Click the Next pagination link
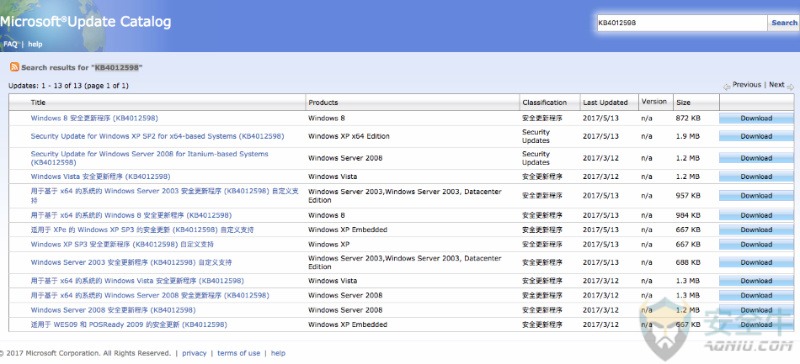The image size is (800, 364). [x=777, y=85]
